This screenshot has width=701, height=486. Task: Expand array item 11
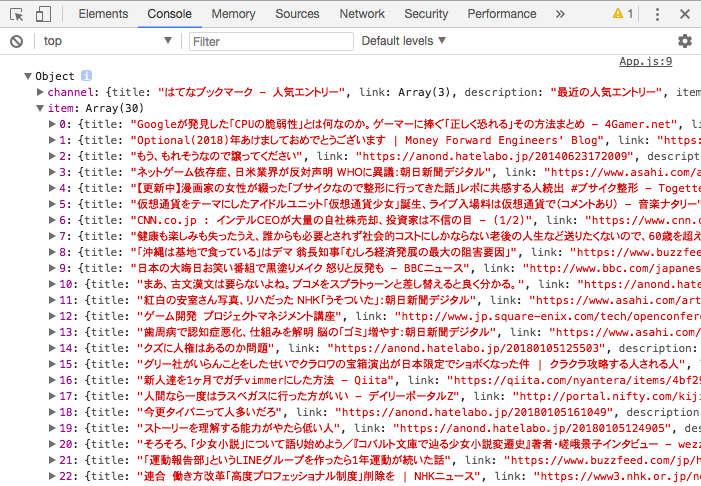tap(52, 300)
